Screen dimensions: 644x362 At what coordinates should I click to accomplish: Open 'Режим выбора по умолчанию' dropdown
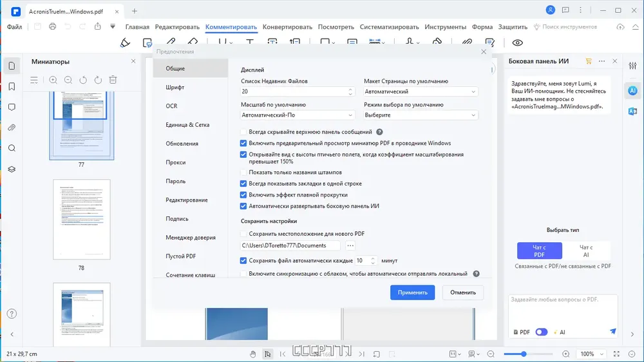[421, 115]
